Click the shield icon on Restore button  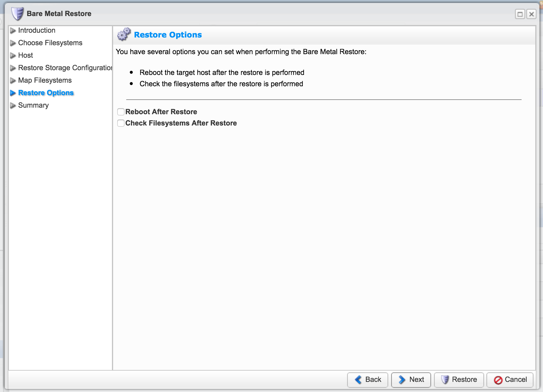click(x=445, y=380)
